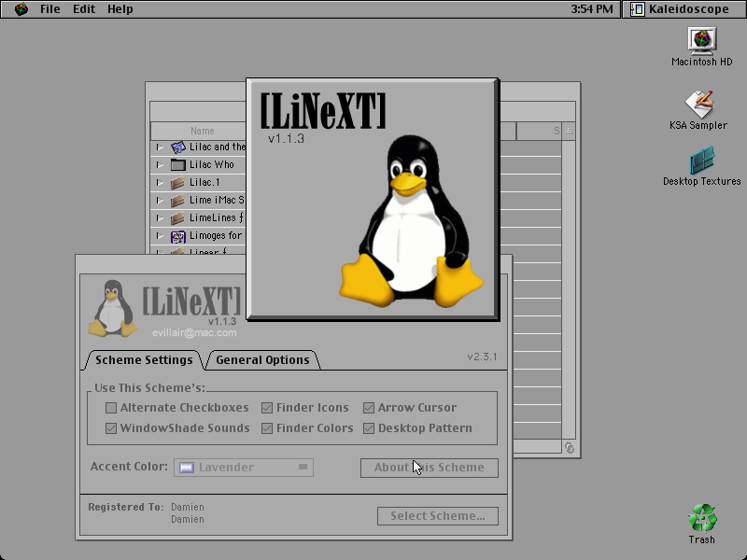This screenshot has height=560, width=747.
Task: Toggle the Arrow Cursor checkbox
Action: pos(369,408)
